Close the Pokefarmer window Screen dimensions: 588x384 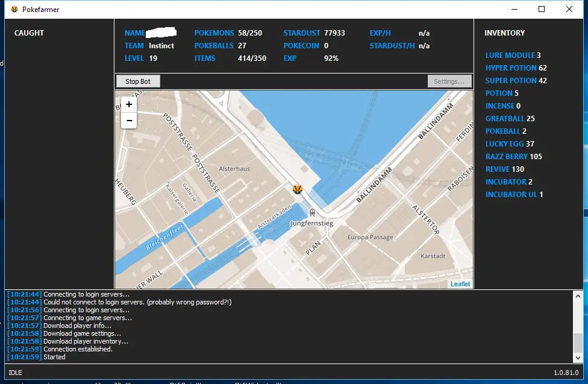tap(569, 10)
